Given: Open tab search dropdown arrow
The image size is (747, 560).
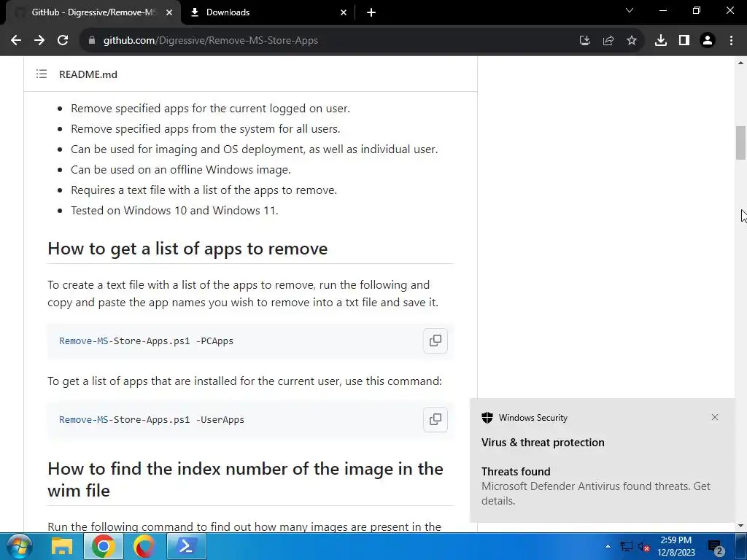Looking at the screenshot, I should point(630,10).
